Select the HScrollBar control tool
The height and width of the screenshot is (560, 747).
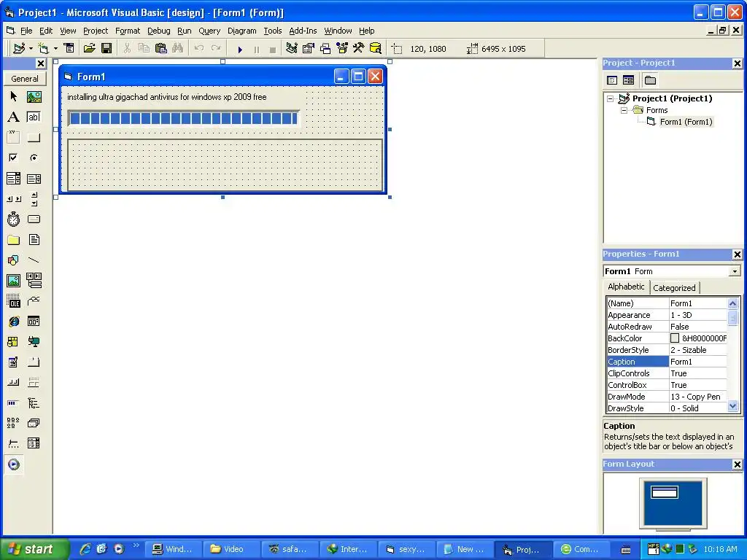click(x=13, y=199)
